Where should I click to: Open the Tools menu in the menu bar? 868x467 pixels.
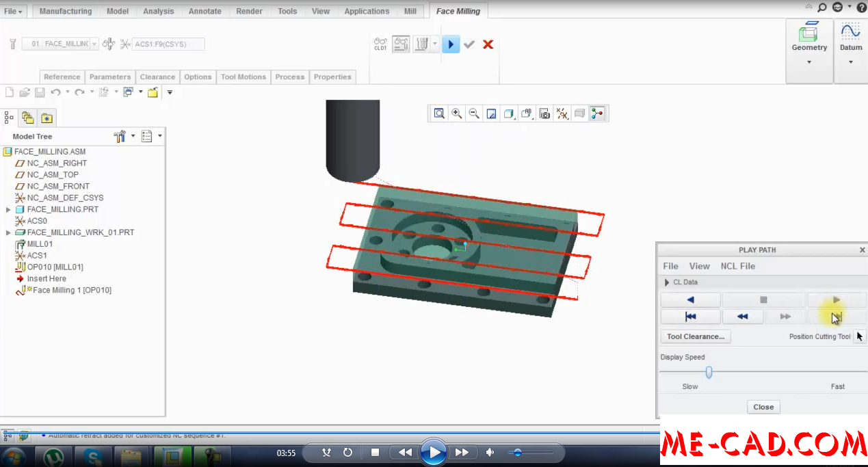(287, 11)
